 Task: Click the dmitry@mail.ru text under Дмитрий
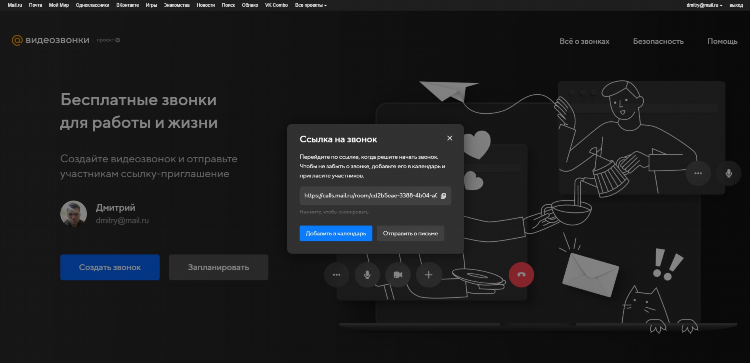(122, 221)
